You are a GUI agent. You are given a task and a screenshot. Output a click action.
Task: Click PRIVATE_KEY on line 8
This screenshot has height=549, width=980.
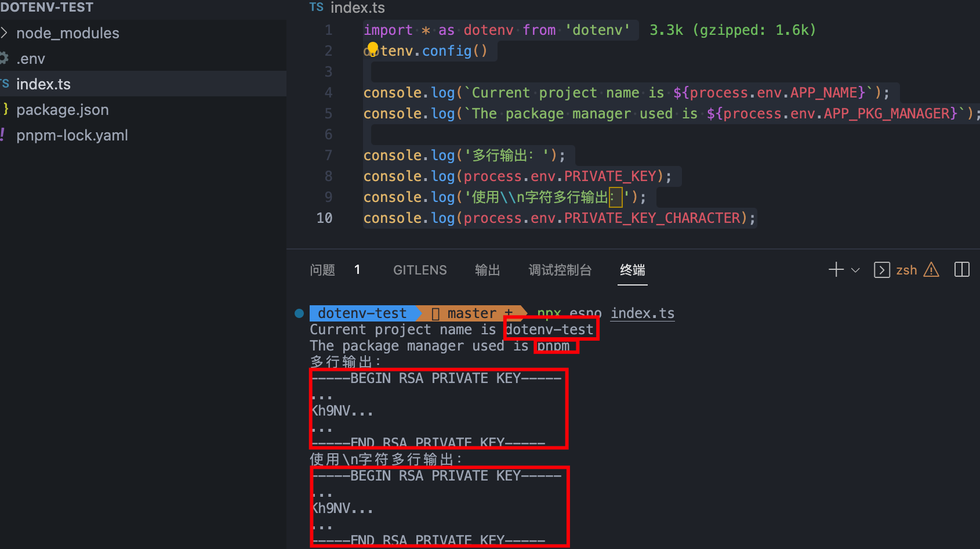tap(610, 176)
